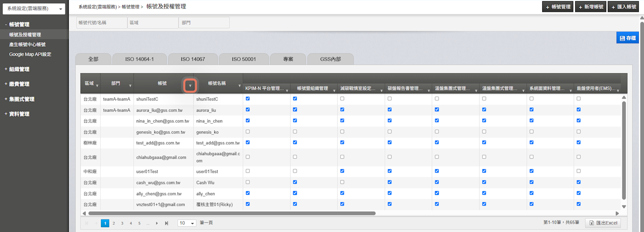Open filter icon on 帳號名稱 column
Image resolution: width=644 pixels, height=232 pixels.
(239, 86)
